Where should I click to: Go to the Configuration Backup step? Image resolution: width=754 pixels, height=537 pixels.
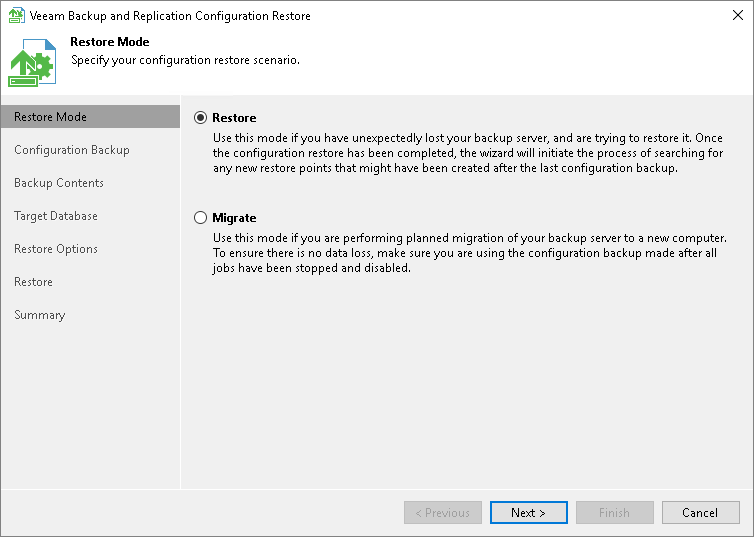[72, 150]
